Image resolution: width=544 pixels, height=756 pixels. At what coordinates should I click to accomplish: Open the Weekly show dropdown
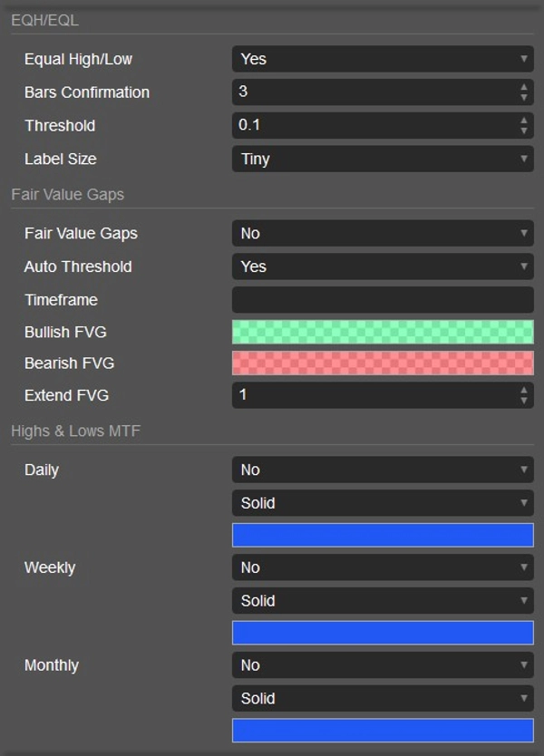pos(383,567)
